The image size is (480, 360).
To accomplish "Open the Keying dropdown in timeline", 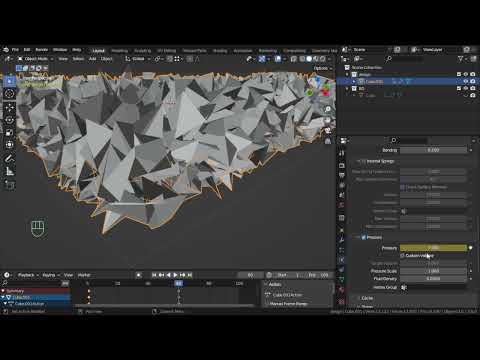I will coord(51,275).
